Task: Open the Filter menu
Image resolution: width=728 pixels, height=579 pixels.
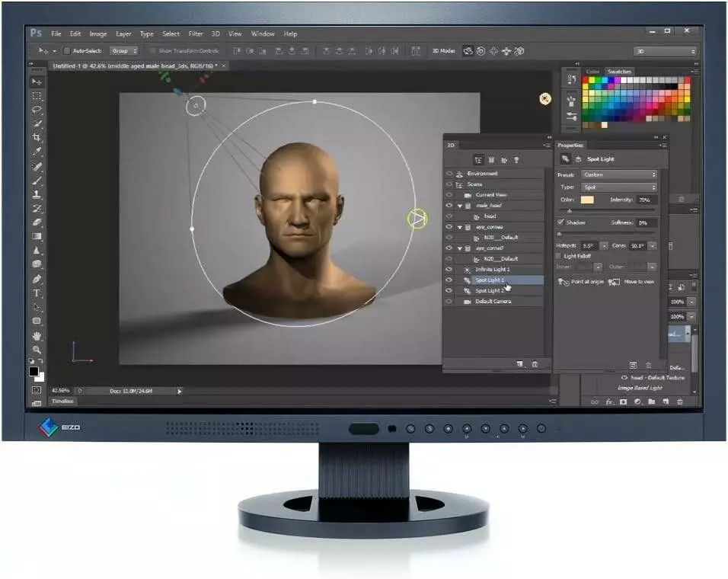Action: click(x=196, y=34)
